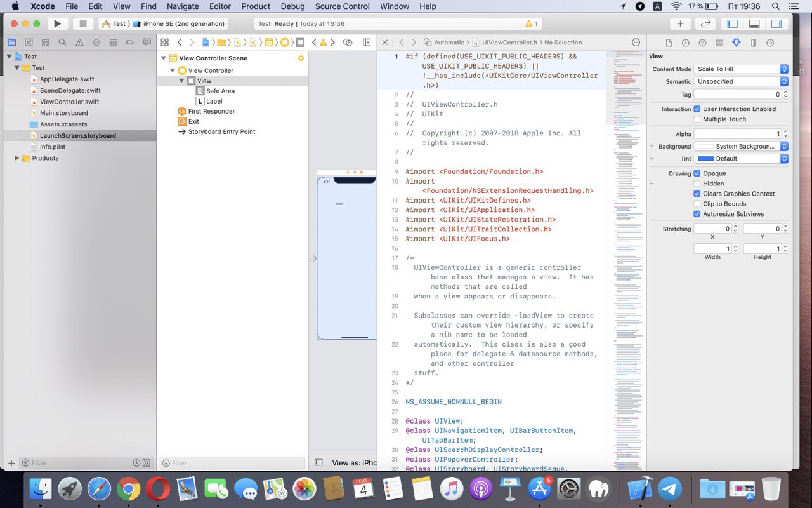Show the Project navigator tab
812x508 pixels.
11,43
